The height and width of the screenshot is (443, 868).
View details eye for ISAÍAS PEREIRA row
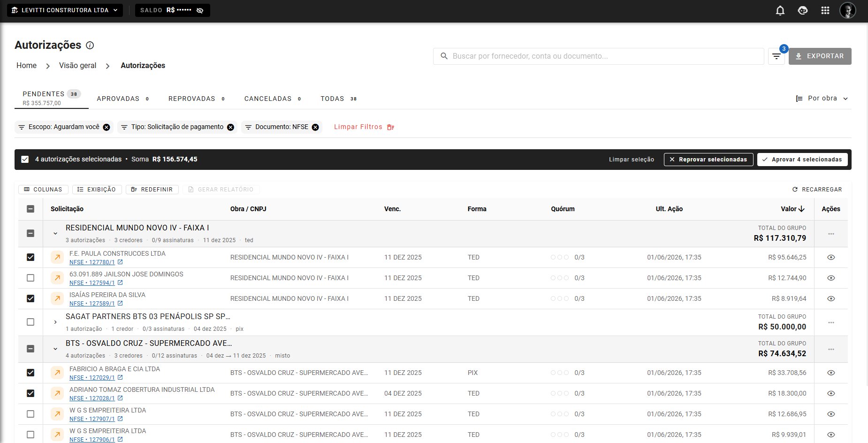pos(831,298)
